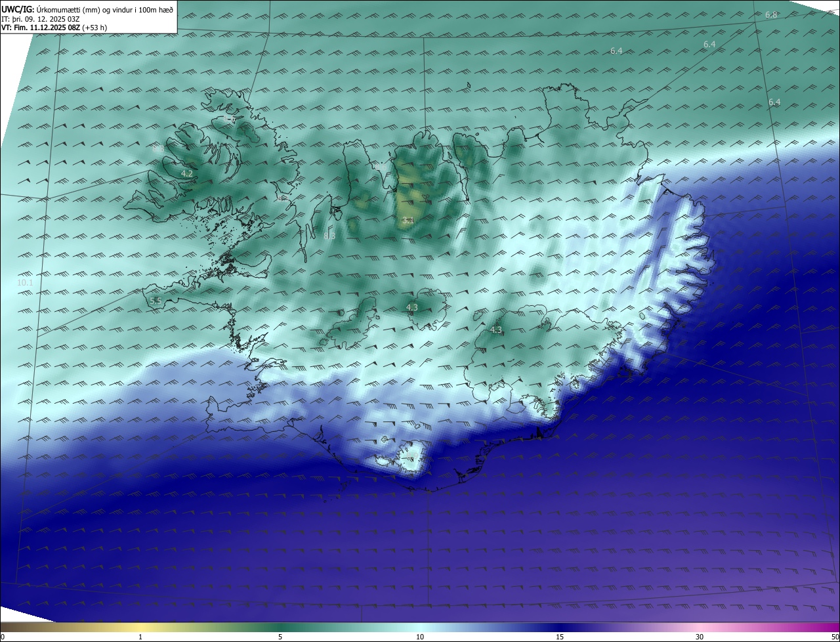The height and width of the screenshot is (642, 840).
Task: Click the 'VT: Fim. 11.12.2025 08Z (+53 h)' line
Action: coord(54,28)
